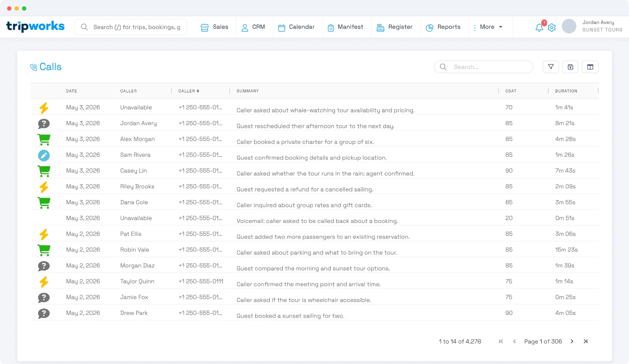Click the question bubble icon for Jamie Fox

44,298
